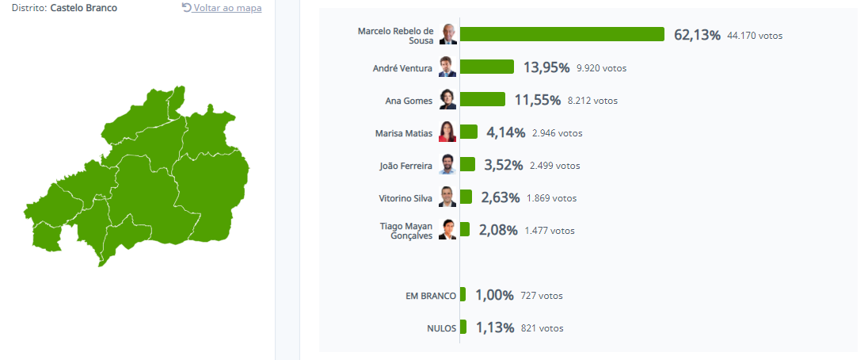Select André Ventura's 13,95% result bar

click(487, 67)
